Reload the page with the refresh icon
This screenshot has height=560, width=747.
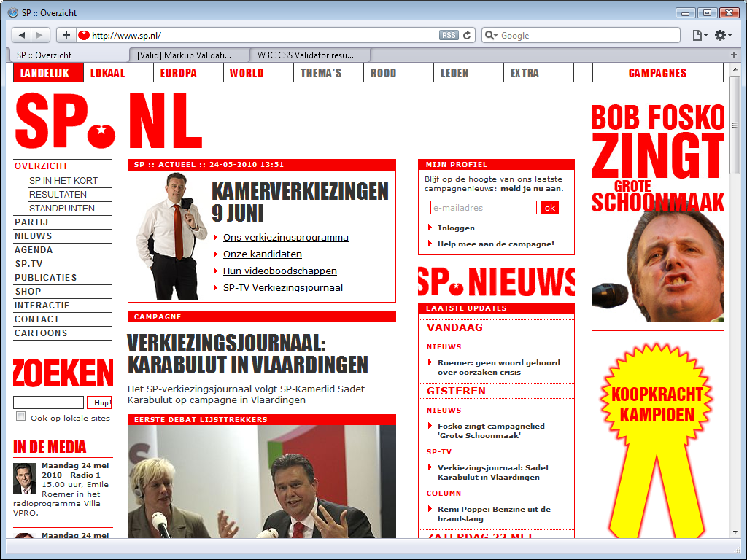coord(467,35)
